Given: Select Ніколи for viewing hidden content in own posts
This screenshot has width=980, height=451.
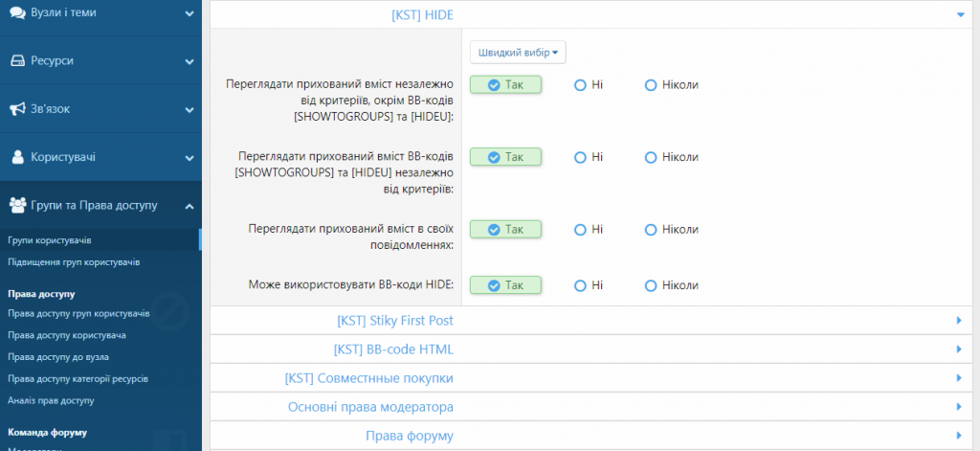Looking at the screenshot, I should coord(651,230).
